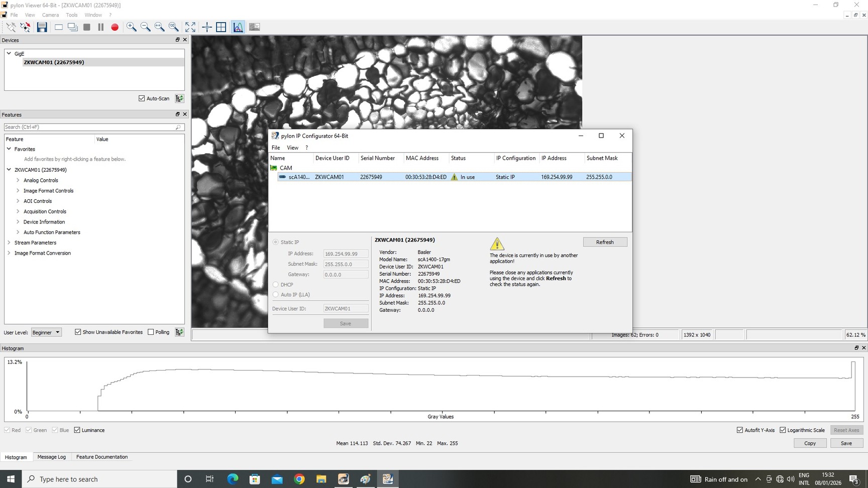868x488 pixels.
Task: Toggle the histogram toolbar icon
Action: [x=238, y=27]
